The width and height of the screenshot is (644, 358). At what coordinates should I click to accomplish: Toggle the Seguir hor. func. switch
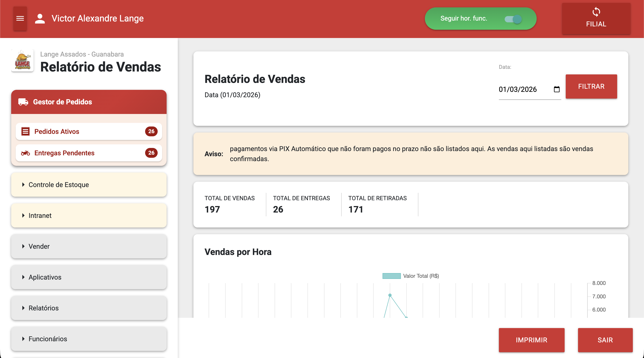click(x=513, y=19)
